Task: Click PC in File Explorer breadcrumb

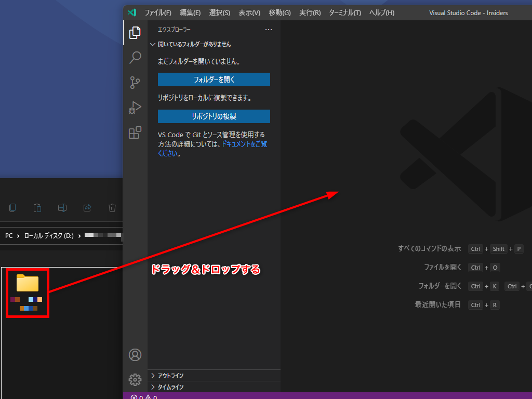Action: click(x=9, y=236)
